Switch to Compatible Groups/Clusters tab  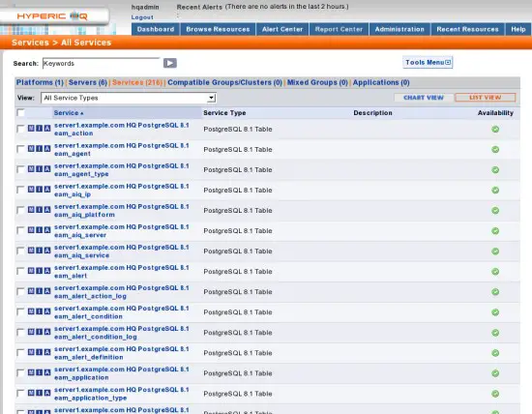(x=225, y=82)
